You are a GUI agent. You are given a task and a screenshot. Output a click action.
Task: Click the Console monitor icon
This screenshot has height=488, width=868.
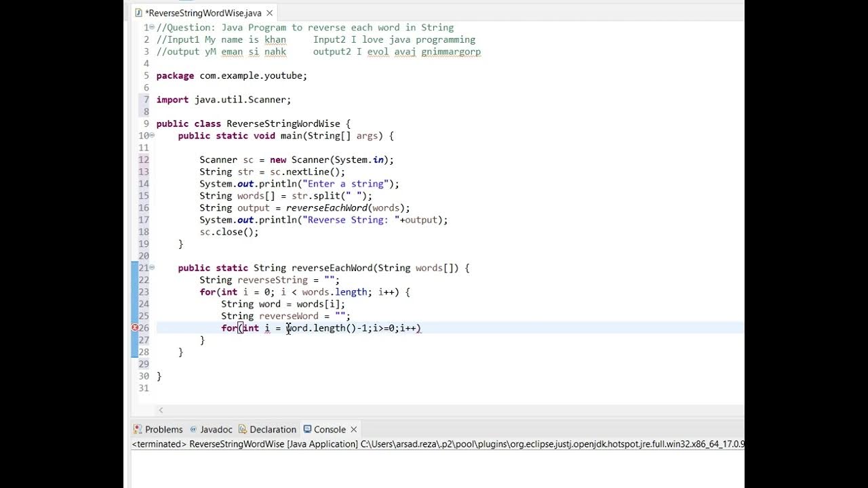[x=307, y=430]
